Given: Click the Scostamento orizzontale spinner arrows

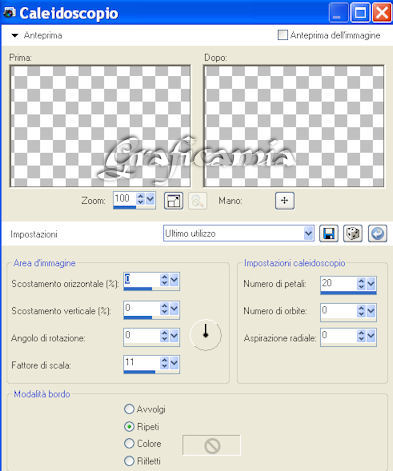Looking at the screenshot, I should coord(164,280).
